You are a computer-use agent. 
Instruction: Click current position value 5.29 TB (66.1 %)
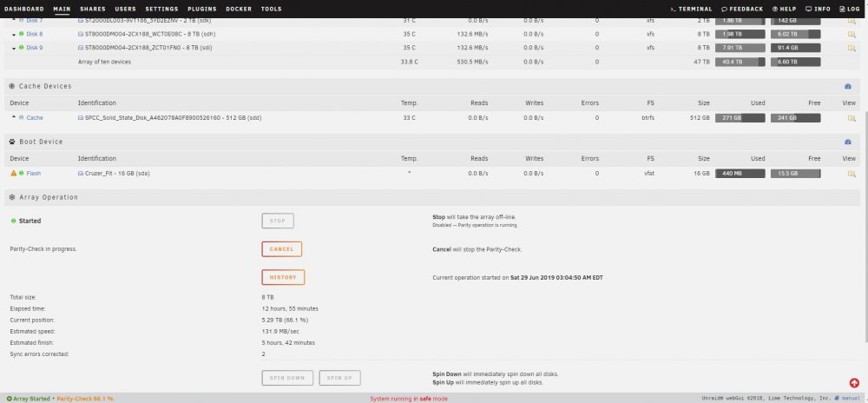coord(285,320)
